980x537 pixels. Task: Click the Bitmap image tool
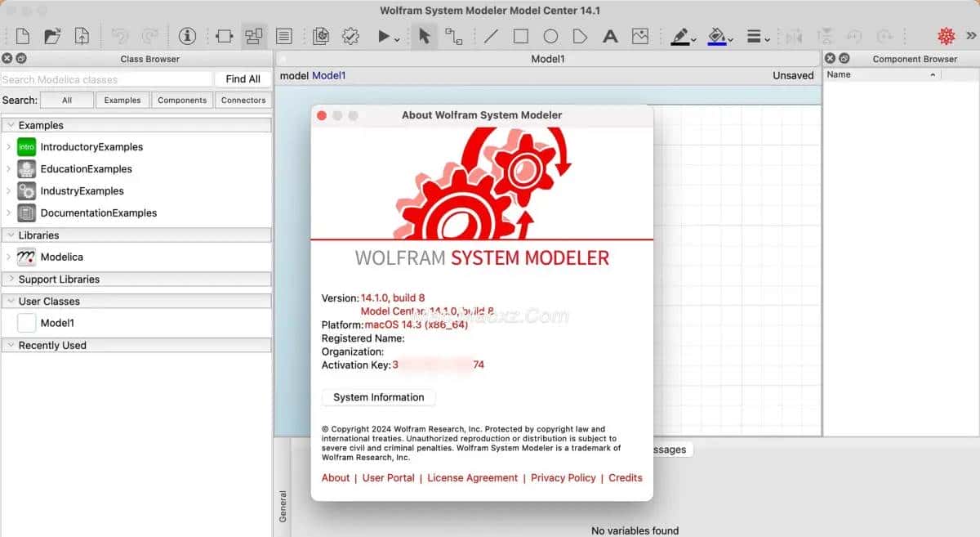click(x=640, y=36)
